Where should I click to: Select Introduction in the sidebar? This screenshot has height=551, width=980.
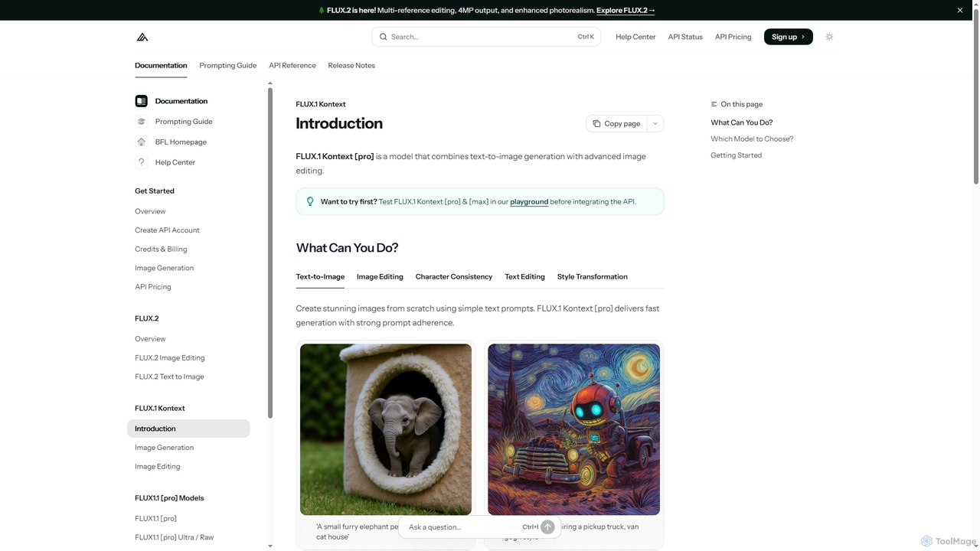tap(188, 429)
